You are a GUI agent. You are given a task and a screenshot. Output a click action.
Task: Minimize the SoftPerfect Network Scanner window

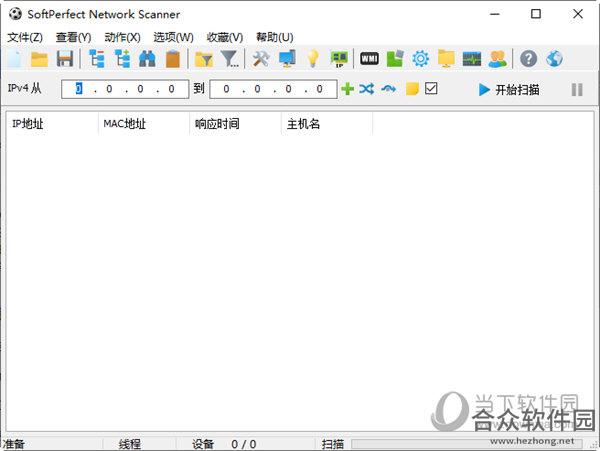pyautogui.click(x=495, y=14)
